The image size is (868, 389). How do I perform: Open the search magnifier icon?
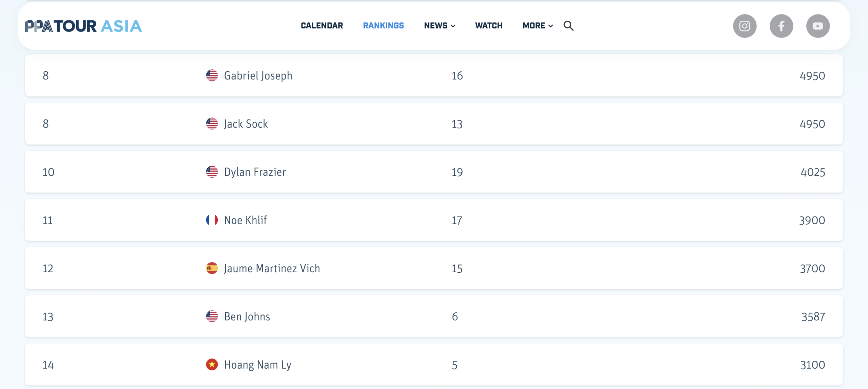[569, 26]
